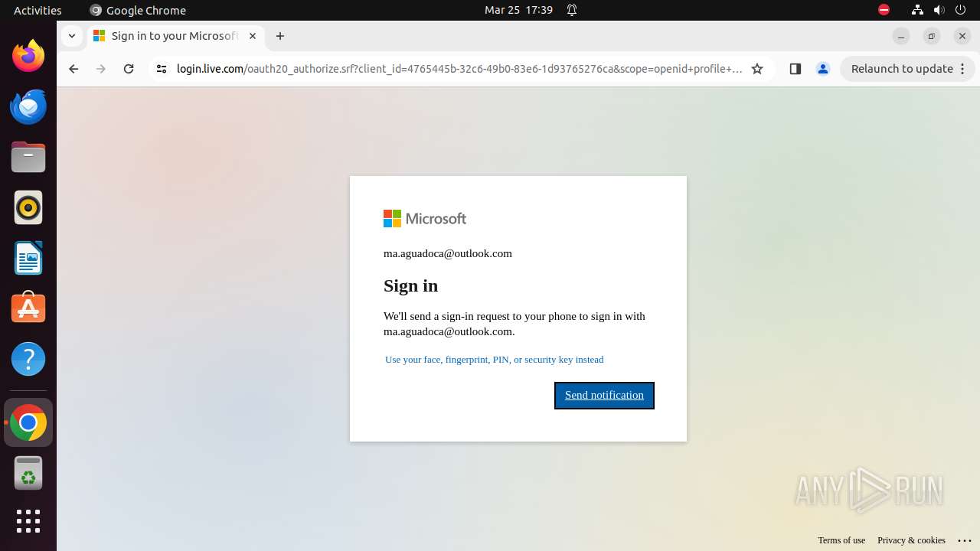The image size is (980, 551).
Task: Open the power menu icon
Action: (960, 10)
